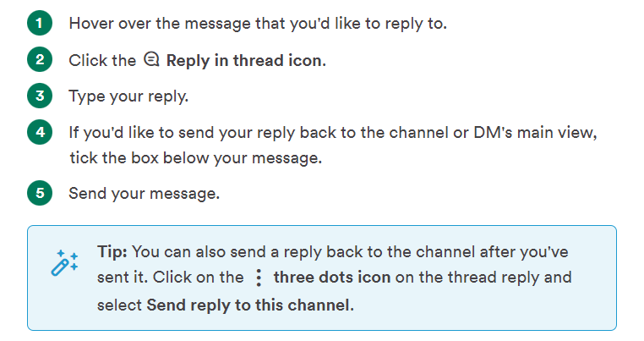The image size is (644, 341).
Task: Click the green step 2 circle badge
Action: (40, 59)
